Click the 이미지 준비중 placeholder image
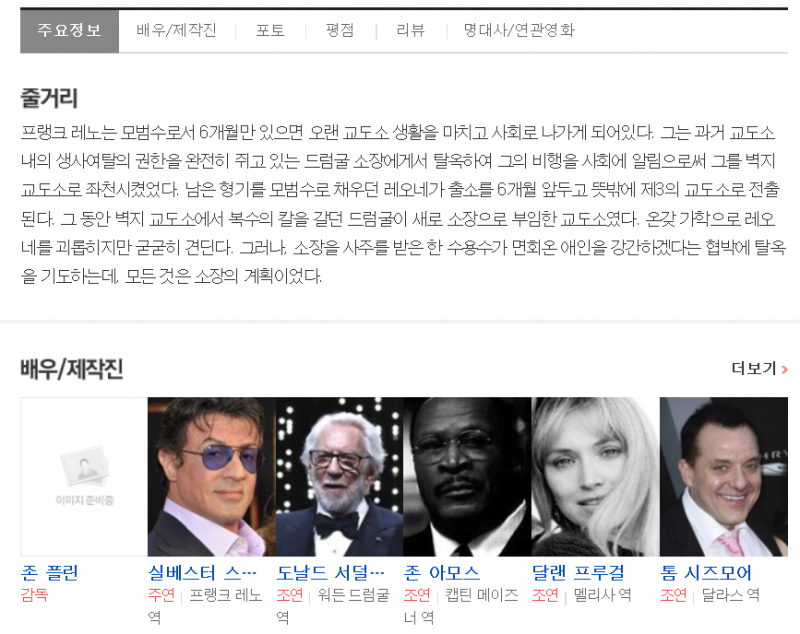This screenshot has width=800, height=634. tap(84, 476)
